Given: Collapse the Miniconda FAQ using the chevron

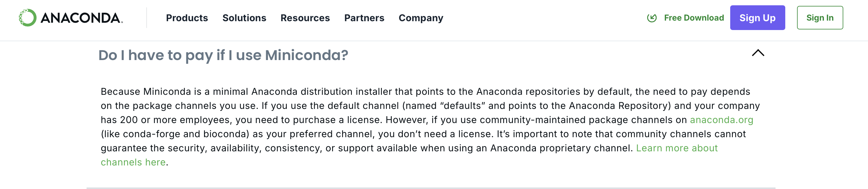Looking at the screenshot, I should click(x=758, y=53).
